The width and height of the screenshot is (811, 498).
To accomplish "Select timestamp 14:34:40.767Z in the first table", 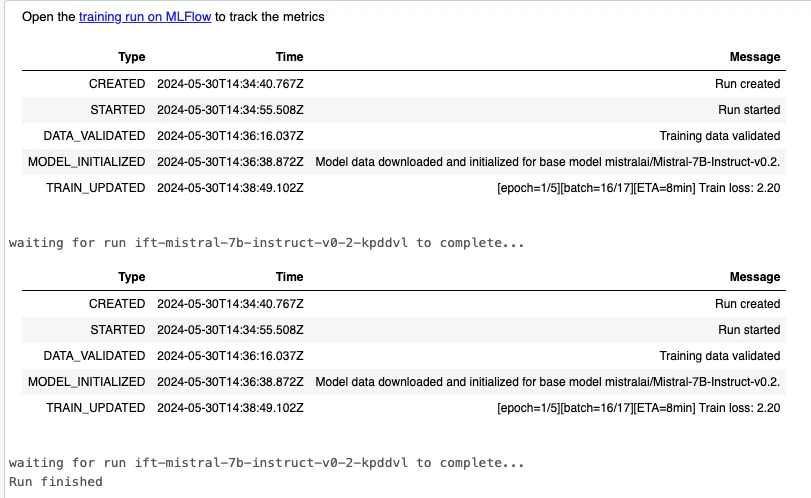I will click(x=230, y=84).
